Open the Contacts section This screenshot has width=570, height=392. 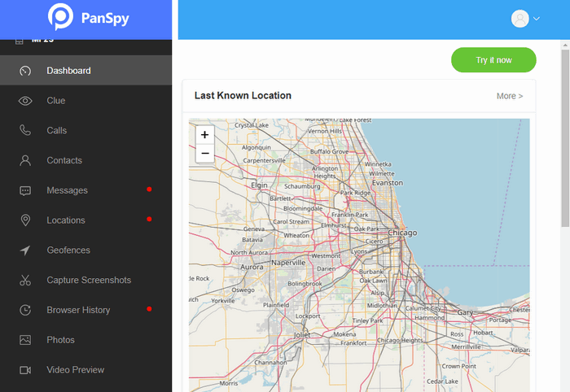click(x=85, y=160)
